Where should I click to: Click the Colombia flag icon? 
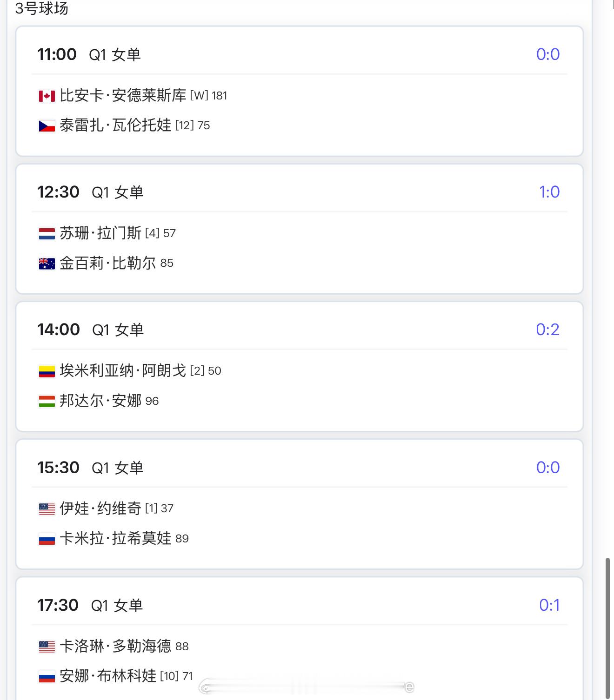tap(47, 371)
